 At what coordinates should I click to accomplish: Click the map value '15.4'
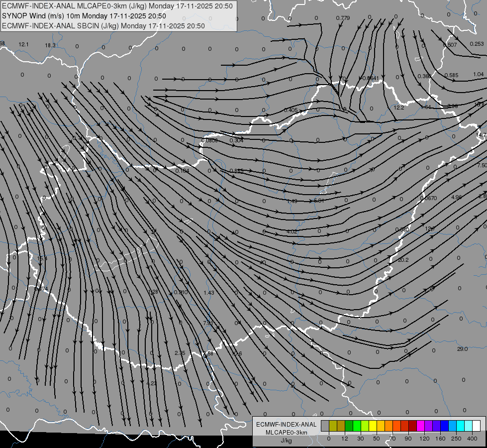point(42,259)
